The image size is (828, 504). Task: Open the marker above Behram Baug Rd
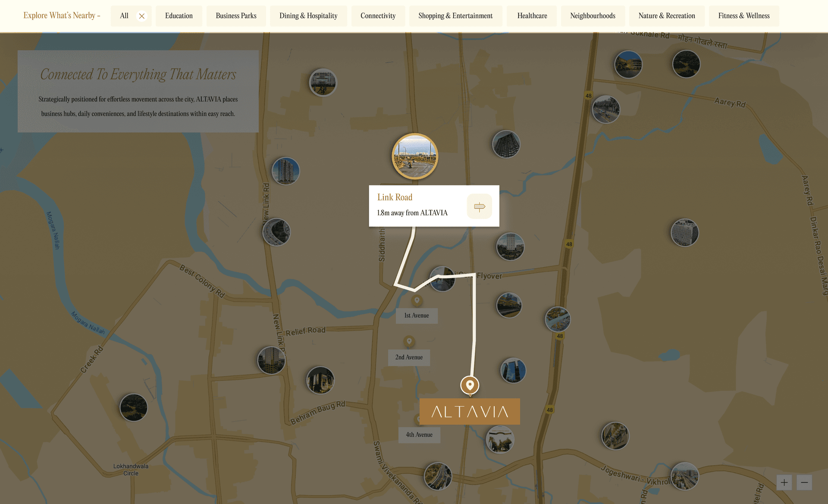click(x=320, y=380)
